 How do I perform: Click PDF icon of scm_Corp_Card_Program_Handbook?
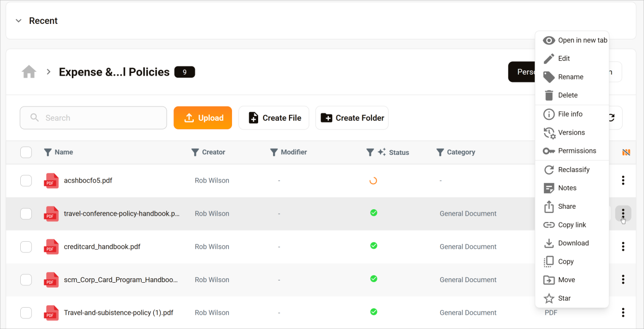[51, 280]
